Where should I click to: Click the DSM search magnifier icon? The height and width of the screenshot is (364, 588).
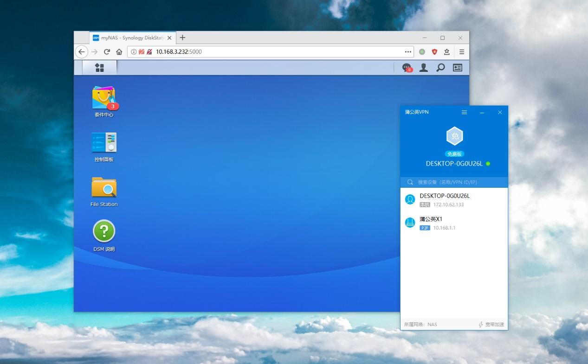(440, 68)
